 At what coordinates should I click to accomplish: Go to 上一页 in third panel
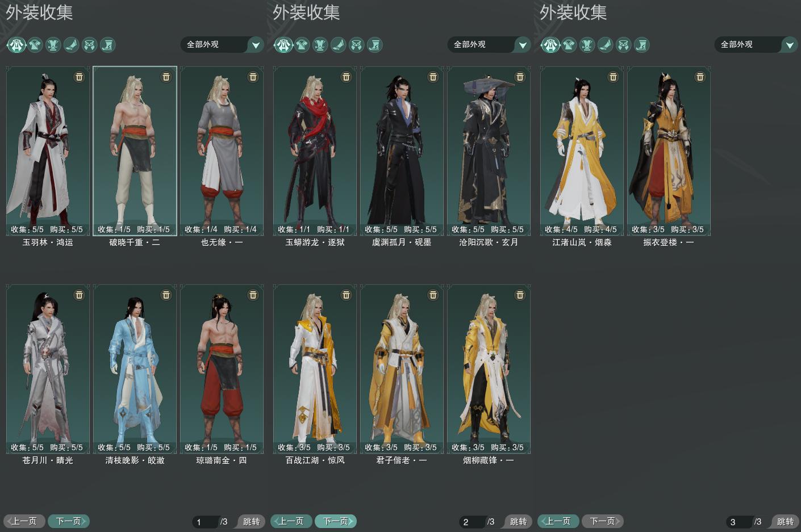click(558, 521)
